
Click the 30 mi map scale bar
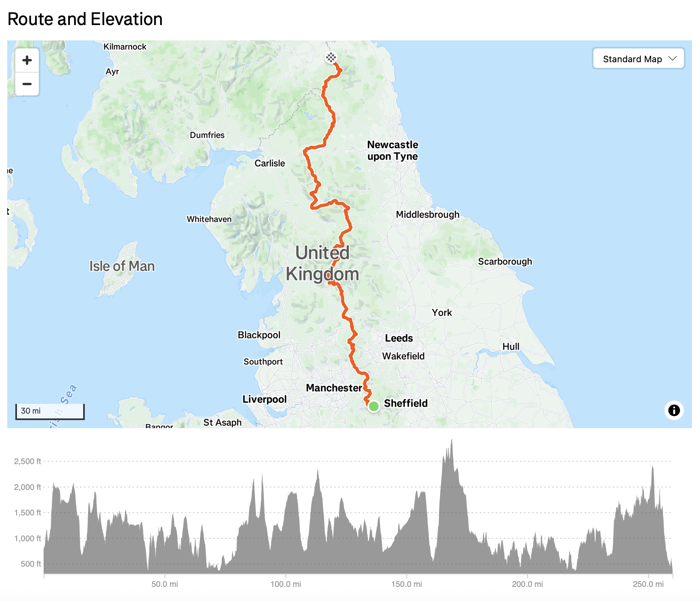click(x=50, y=411)
